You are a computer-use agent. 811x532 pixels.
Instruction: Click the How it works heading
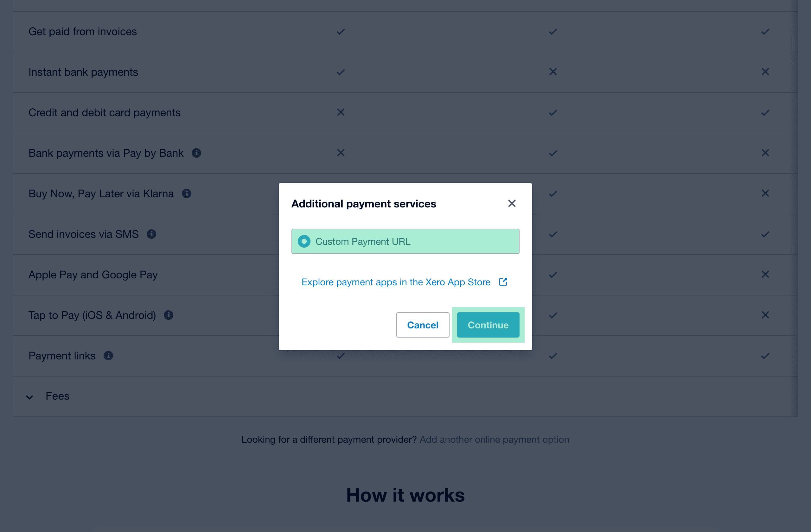tap(405, 495)
